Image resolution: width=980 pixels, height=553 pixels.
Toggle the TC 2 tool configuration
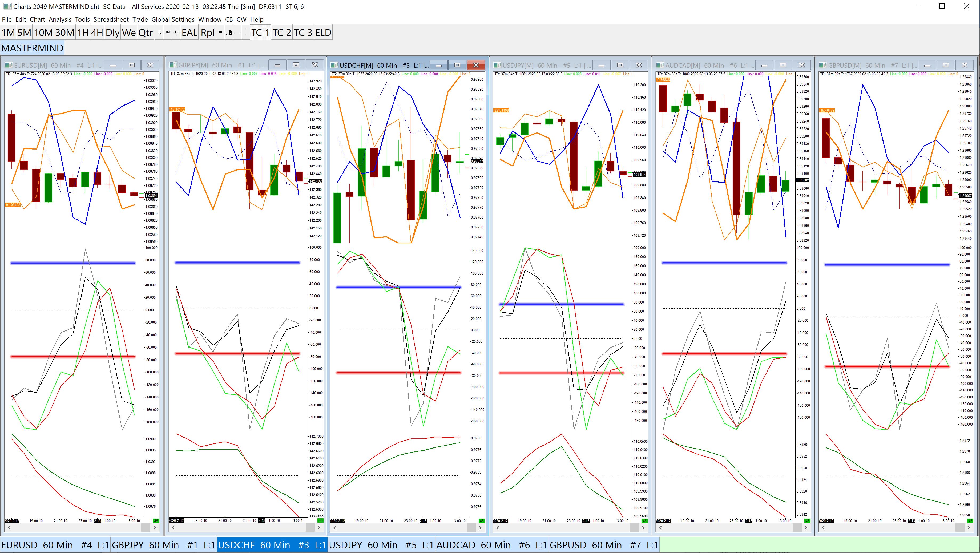click(x=281, y=33)
